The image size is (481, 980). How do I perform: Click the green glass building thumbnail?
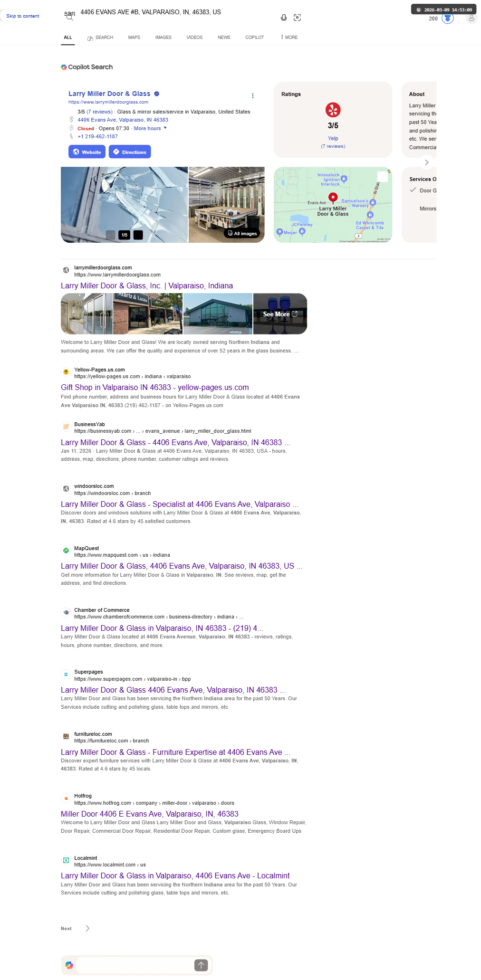218,314
